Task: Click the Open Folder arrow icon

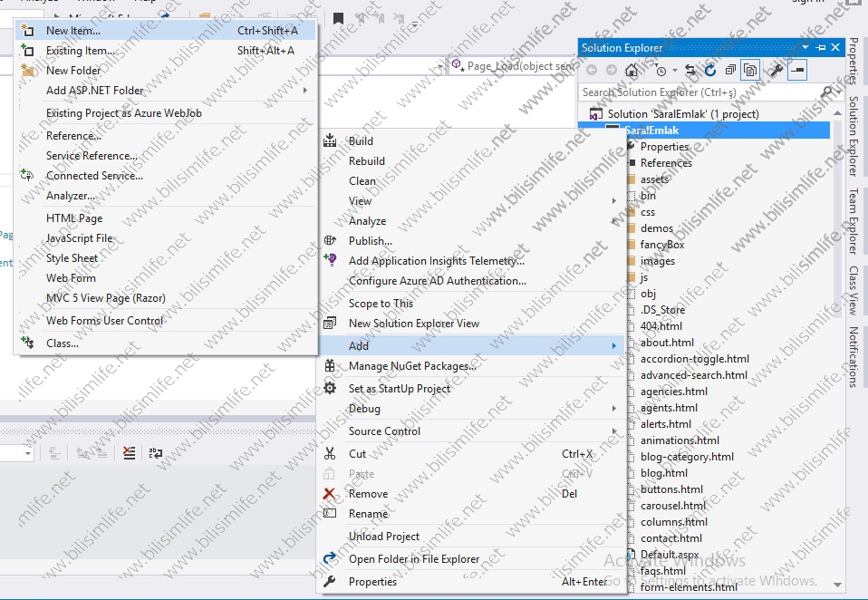Action: pos(330,558)
